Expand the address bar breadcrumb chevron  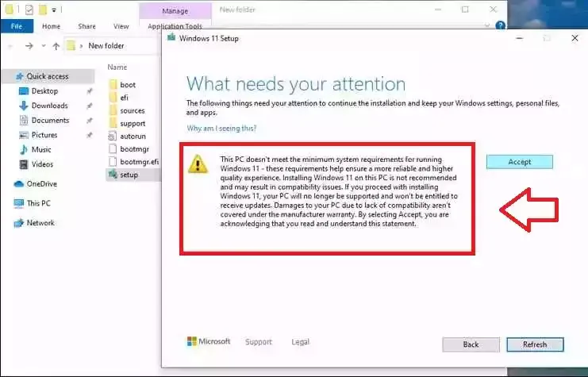click(81, 46)
